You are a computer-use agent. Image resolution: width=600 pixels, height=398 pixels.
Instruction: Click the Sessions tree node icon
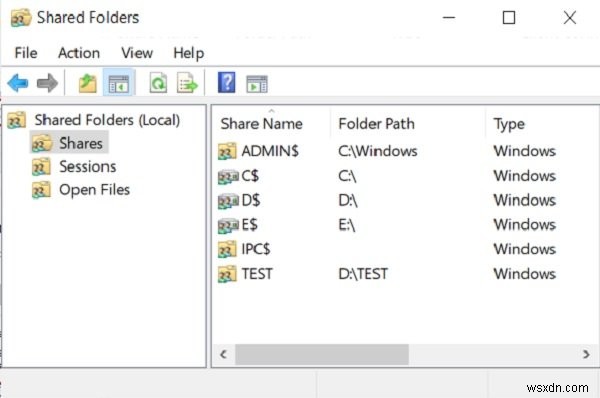point(41,167)
